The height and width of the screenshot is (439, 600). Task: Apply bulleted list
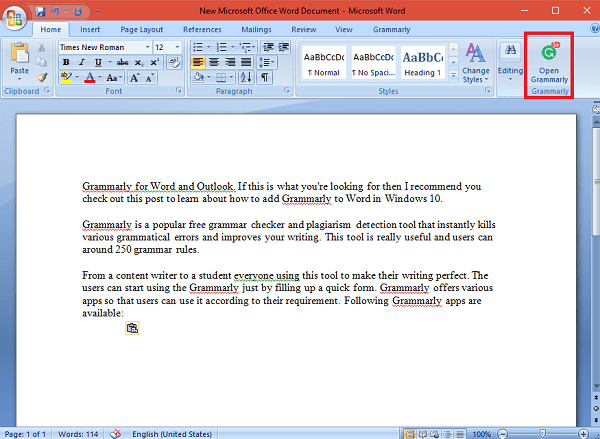(x=198, y=47)
